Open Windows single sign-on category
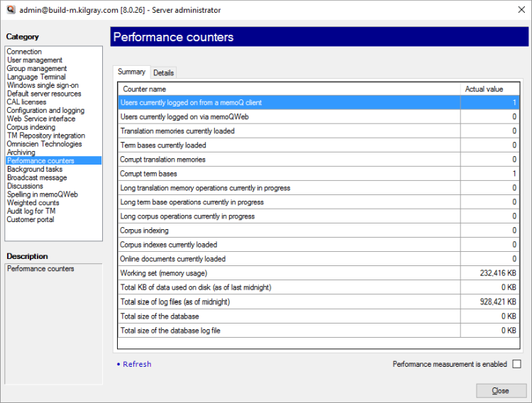The height and width of the screenshot is (403, 532). [42, 85]
